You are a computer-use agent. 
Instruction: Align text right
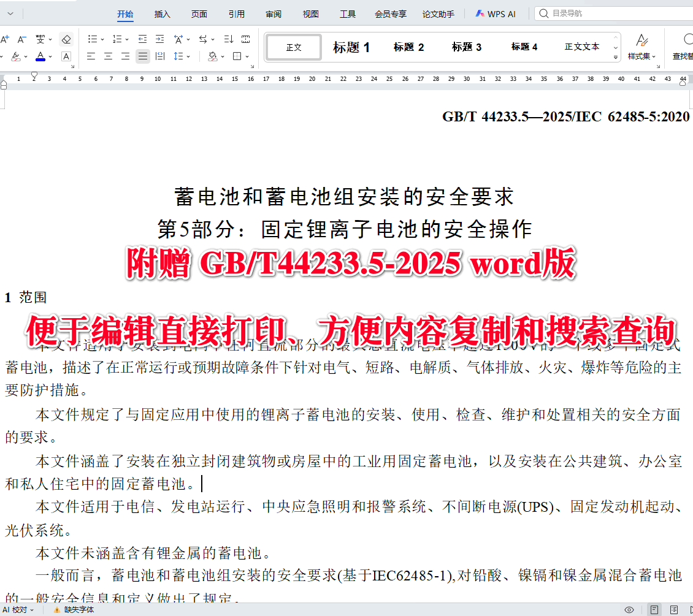(126, 56)
